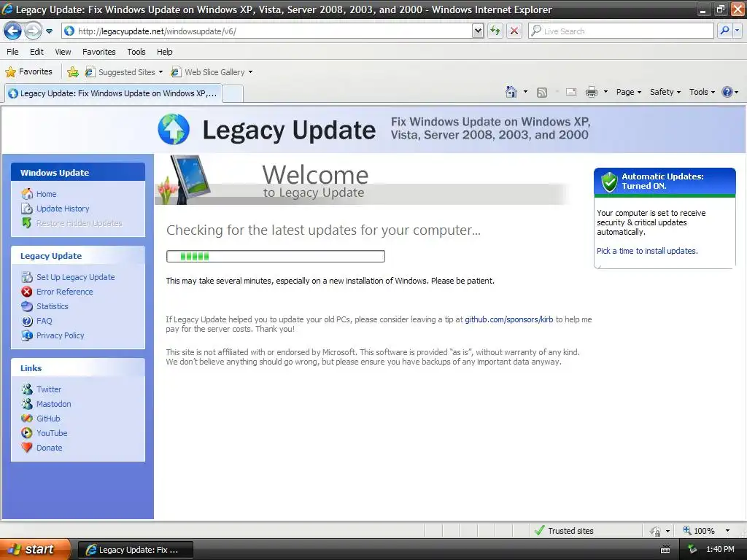This screenshot has width=747, height=560.
Task: Click the Set Up Legacy Update icon
Action: point(27,277)
